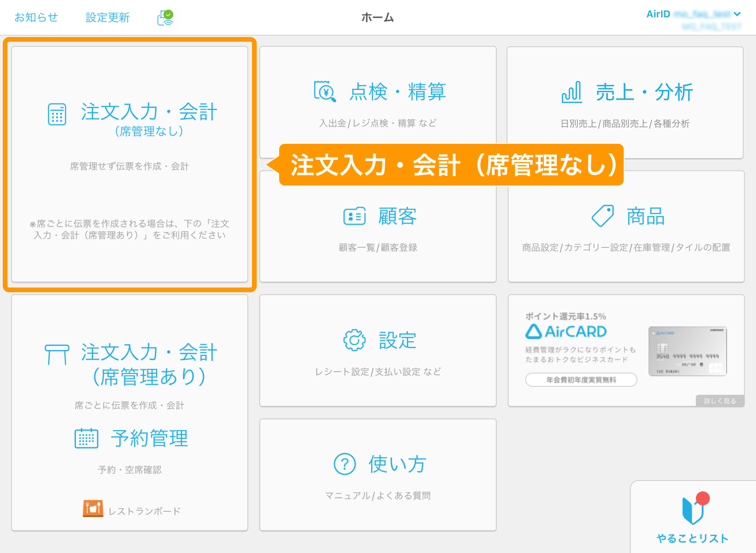Image resolution: width=756 pixels, height=553 pixels.
Task: Click レシート設定/支払い設定 など description
Action: click(378, 371)
